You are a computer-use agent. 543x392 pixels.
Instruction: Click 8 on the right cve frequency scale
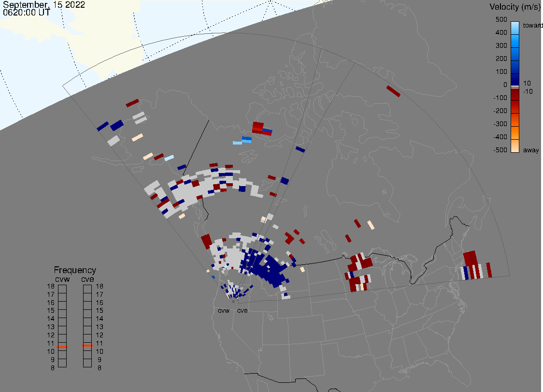click(100, 368)
